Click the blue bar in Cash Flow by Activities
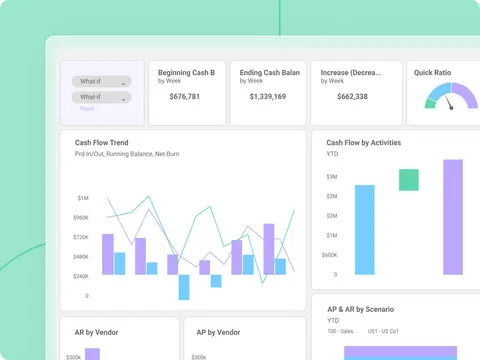480x360 pixels. pos(365,230)
